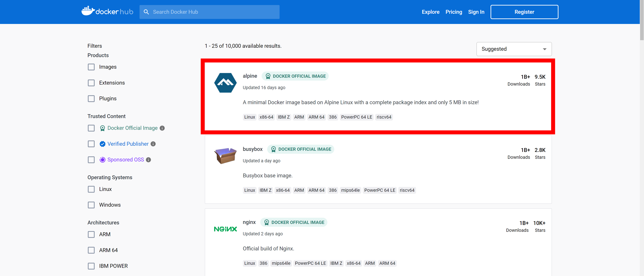Open the Explore page
The image size is (644, 276).
point(430,12)
